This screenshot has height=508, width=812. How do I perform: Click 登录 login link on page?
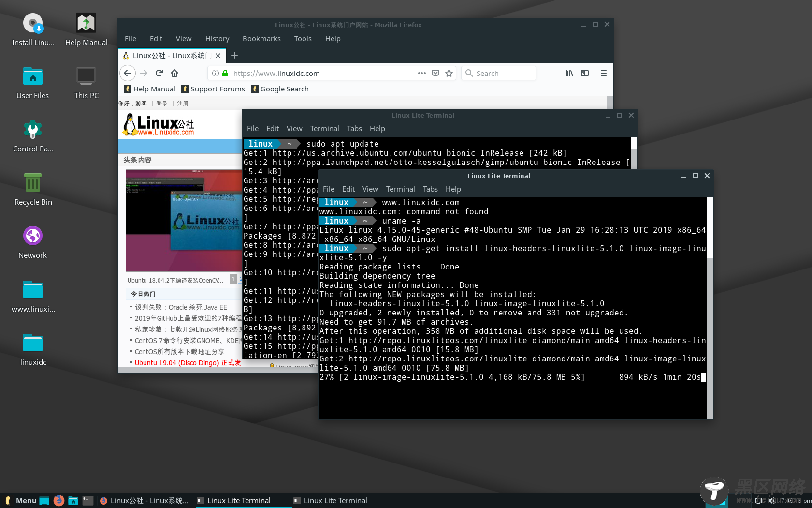[162, 104]
